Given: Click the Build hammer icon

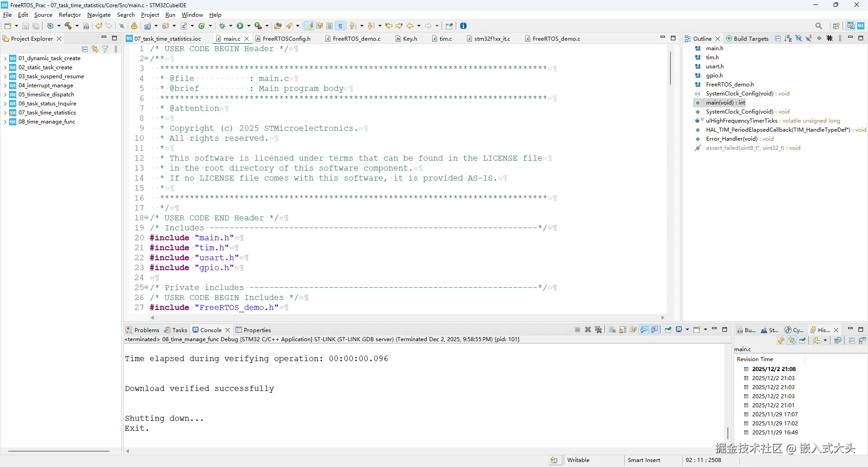Looking at the screenshot, I should coord(68,26).
